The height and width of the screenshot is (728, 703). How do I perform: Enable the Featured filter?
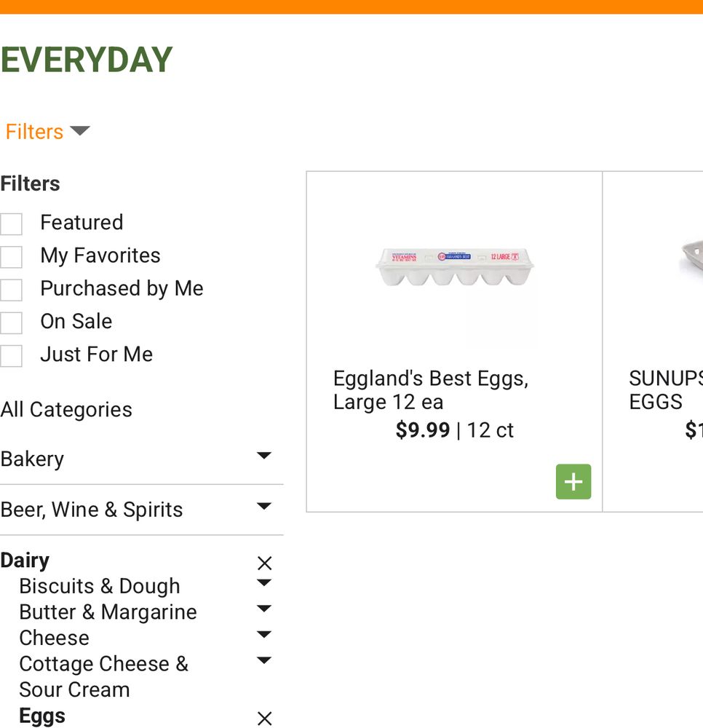point(12,223)
